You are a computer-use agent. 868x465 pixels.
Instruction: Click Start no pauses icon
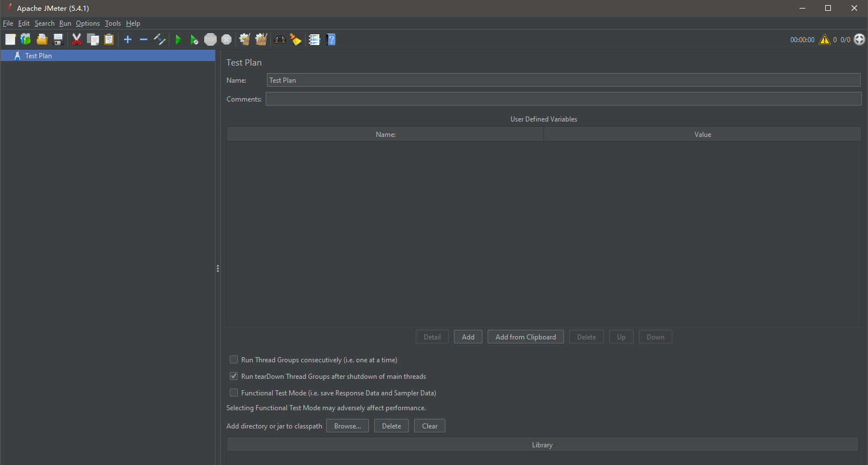coord(194,39)
